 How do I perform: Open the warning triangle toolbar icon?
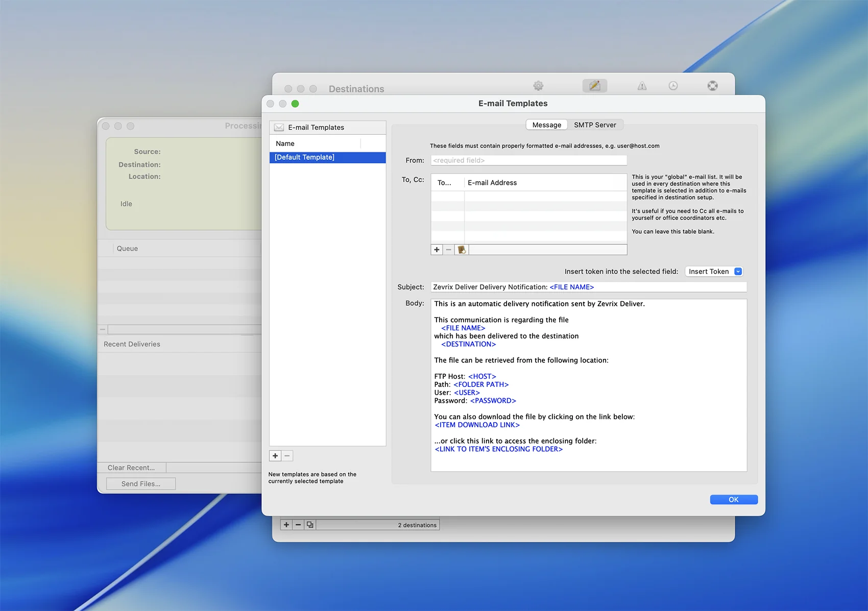tap(642, 86)
